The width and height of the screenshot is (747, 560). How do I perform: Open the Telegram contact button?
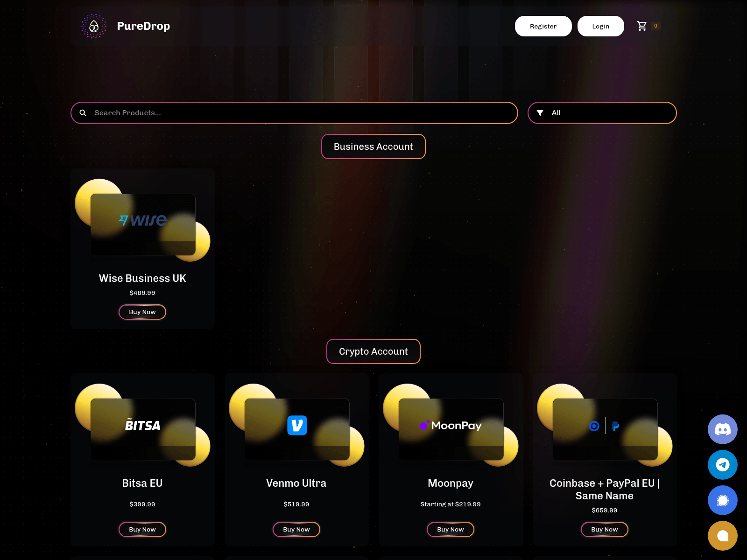[722, 465]
